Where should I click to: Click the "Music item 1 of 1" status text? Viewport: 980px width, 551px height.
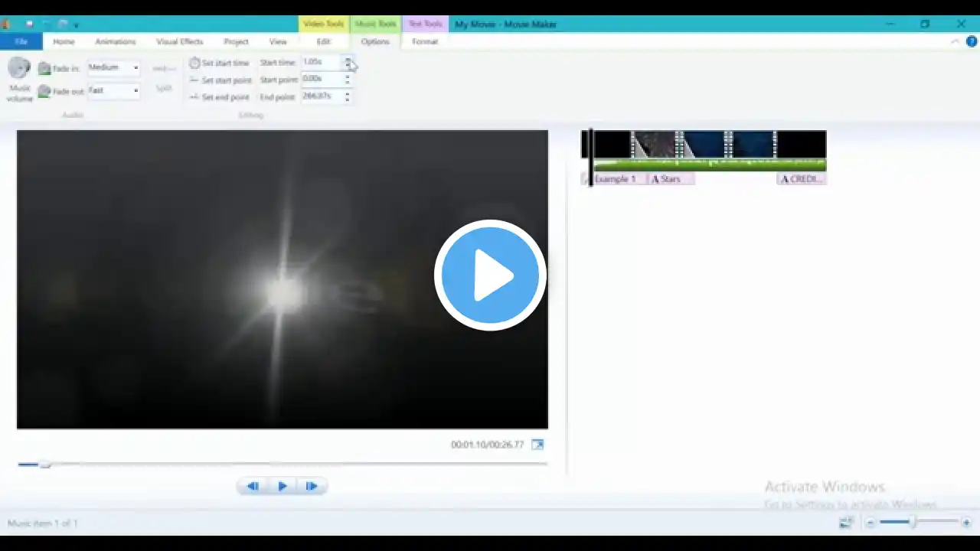pos(43,523)
